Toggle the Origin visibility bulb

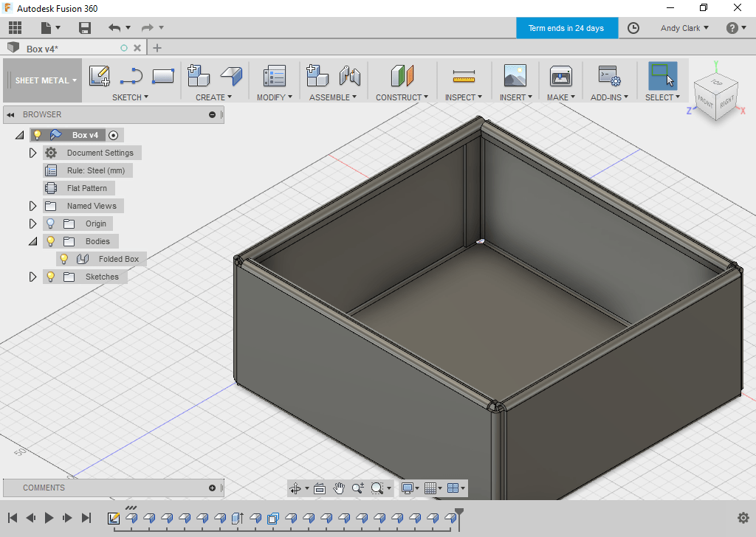coord(51,223)
